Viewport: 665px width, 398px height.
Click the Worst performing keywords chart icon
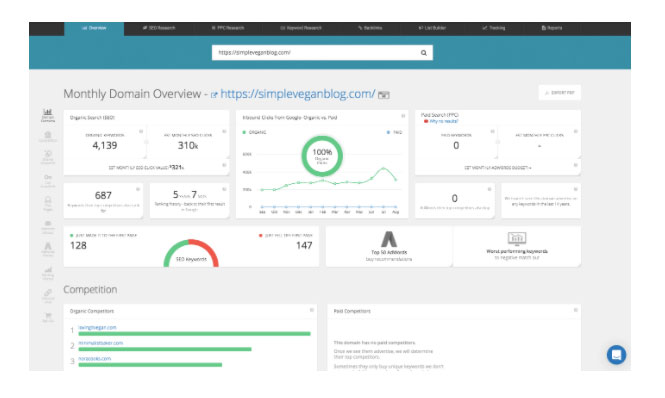(517, 239)
